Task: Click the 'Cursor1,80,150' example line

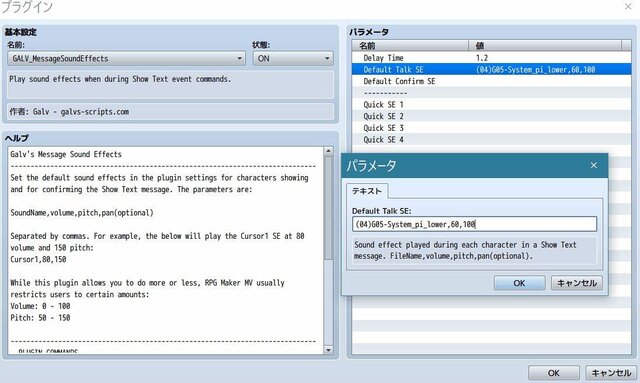Action: tap(38, 259)
